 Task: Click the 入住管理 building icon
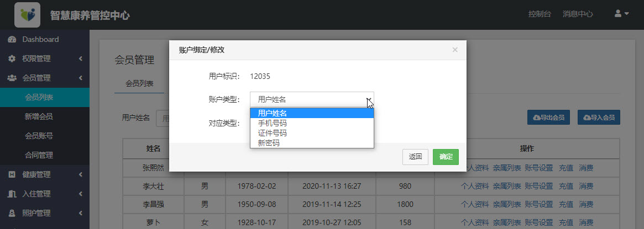coord(12,194)
